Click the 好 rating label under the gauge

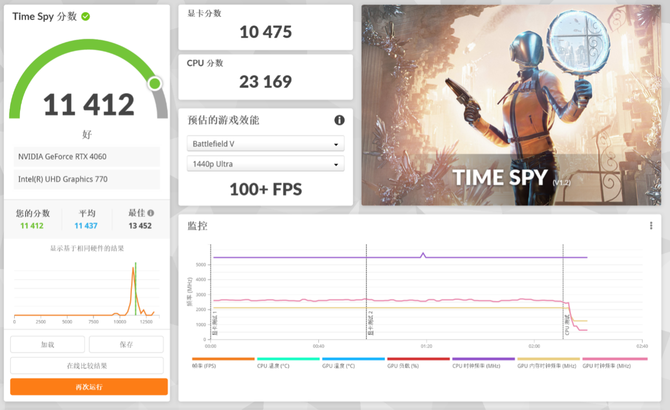pyautogui.click(x=87, y=135)
